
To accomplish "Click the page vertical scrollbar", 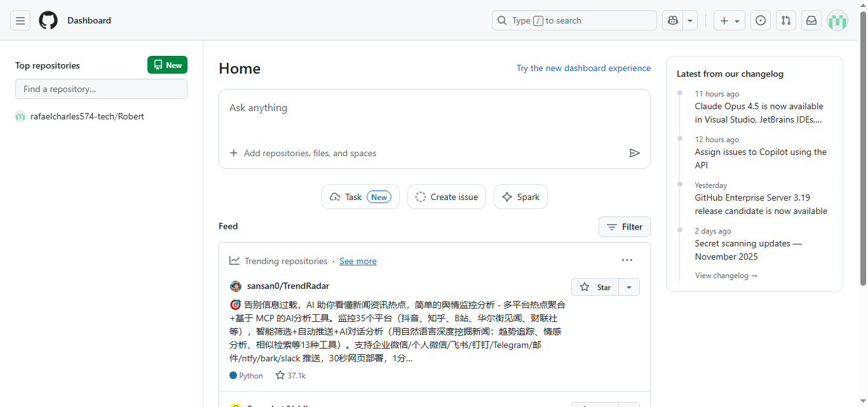I will [863, 147].
